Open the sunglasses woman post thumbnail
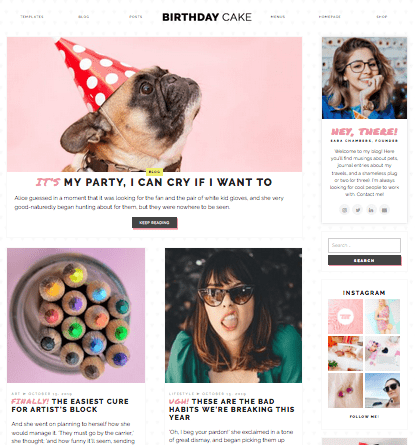 [233, 315]
